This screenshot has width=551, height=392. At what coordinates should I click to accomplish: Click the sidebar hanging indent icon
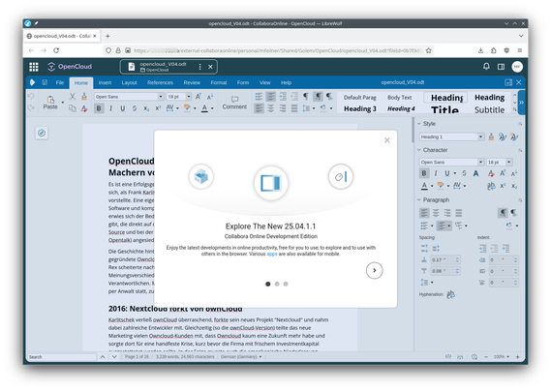tap(505, 249)
